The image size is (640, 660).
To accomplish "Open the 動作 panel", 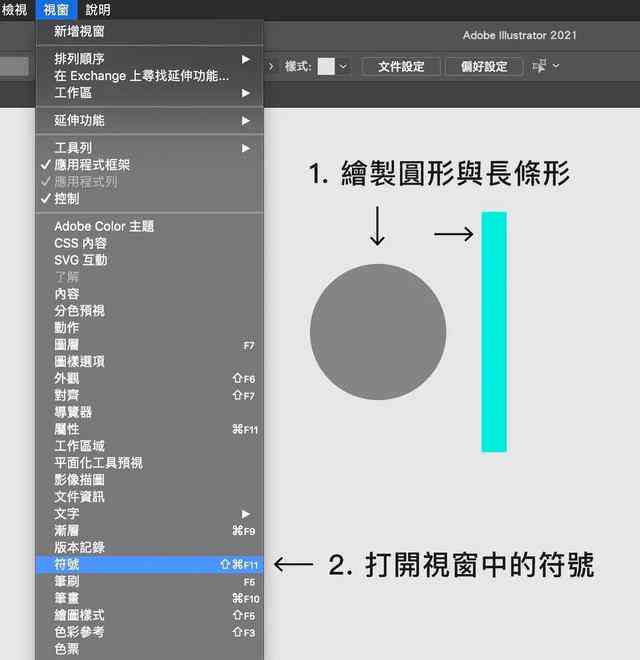I will [149, 327].
